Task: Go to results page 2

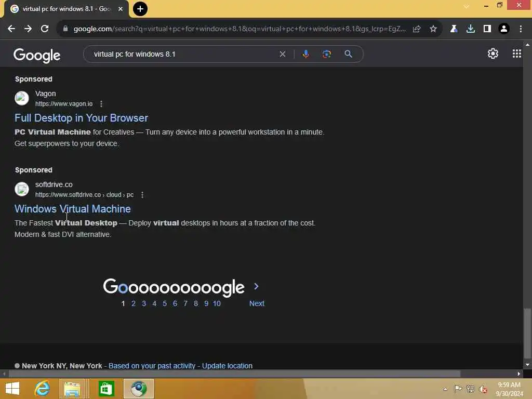Action: 134,303
